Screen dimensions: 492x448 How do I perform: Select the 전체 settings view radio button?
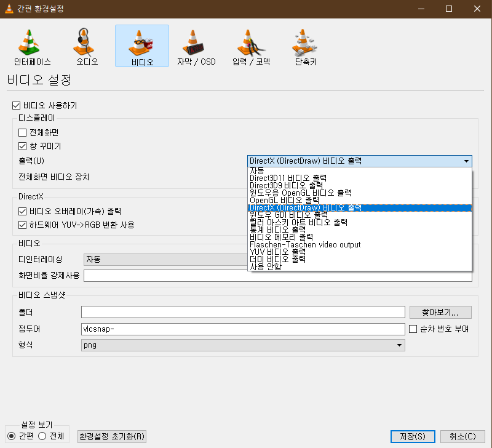pyautogui.click(x=42, y=436)
